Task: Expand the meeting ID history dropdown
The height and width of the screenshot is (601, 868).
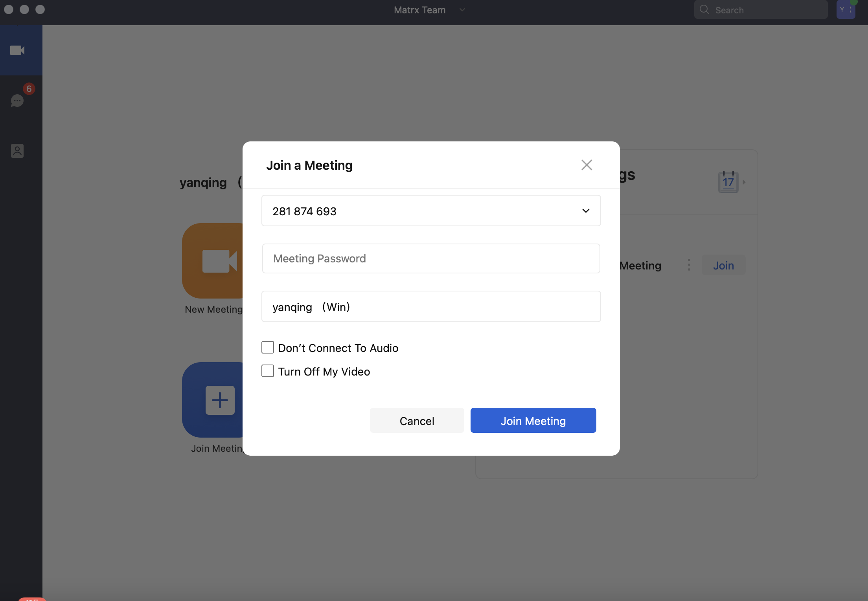Action: coord(586,211)
